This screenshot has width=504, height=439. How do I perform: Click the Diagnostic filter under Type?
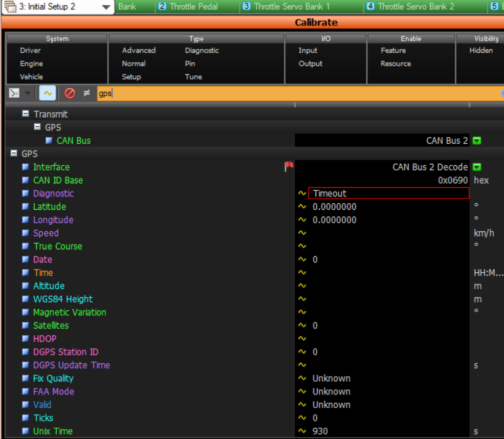coord(203,50)
